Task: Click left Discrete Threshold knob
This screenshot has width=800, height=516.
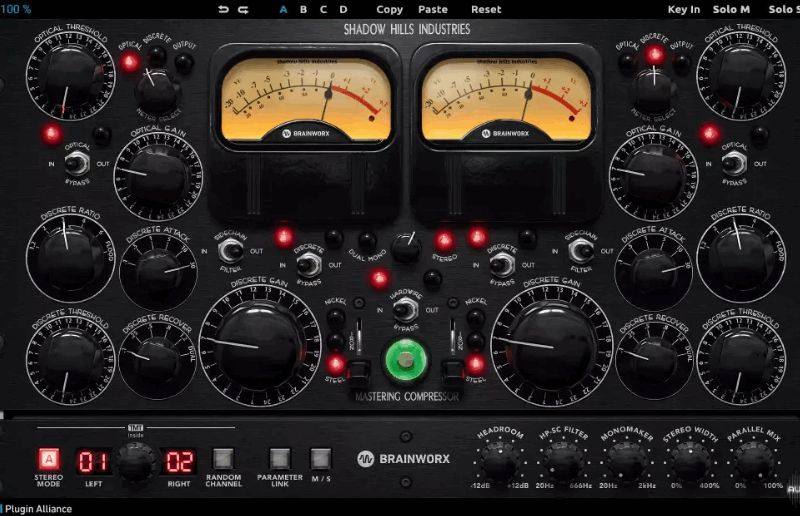Action: pos(70,359)
